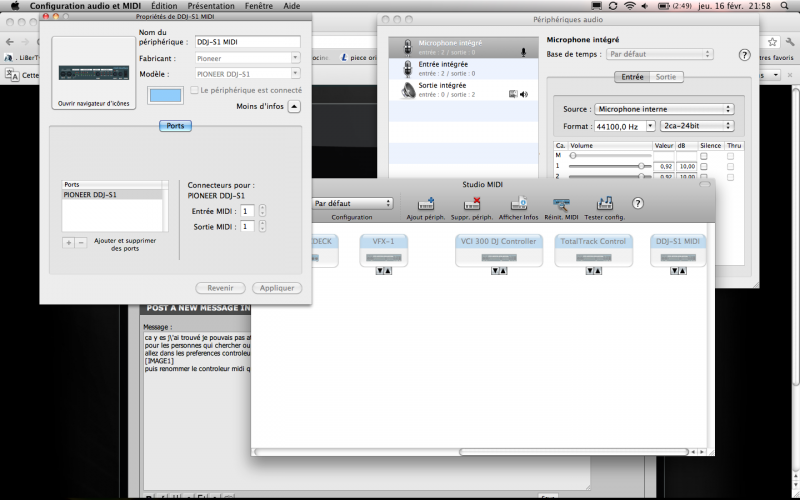Open the Apple menu
The image size is (800, 500).
[x=14, y=6]
